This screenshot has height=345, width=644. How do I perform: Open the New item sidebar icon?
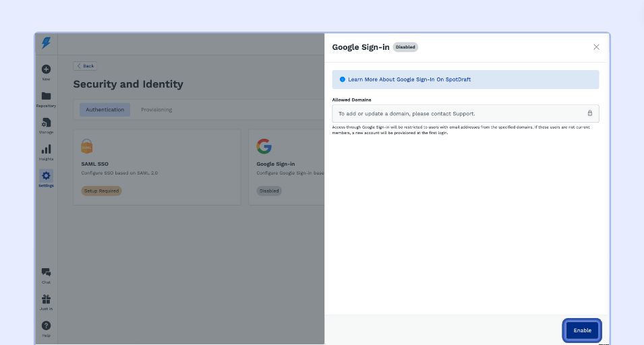(46, 69)
